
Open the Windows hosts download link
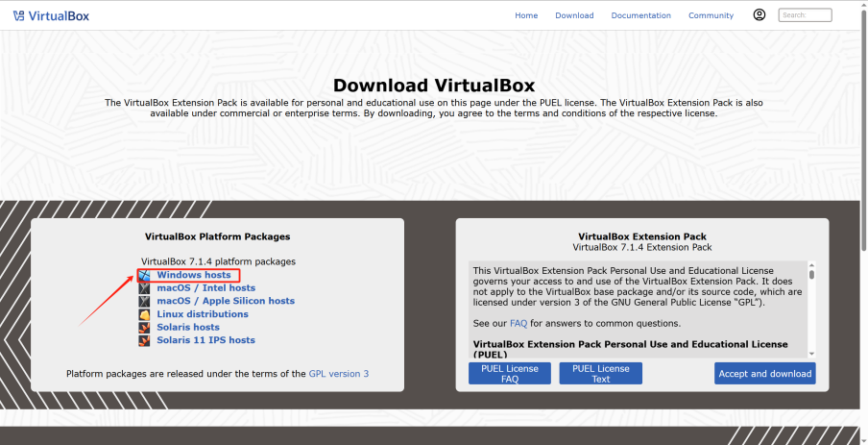tap(194, 275)
